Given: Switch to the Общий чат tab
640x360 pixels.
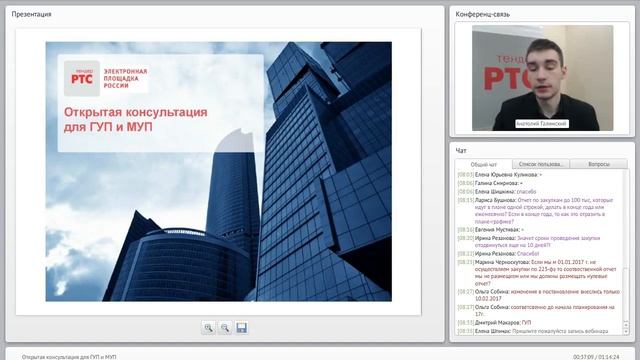Looking at the screenshot, I should pyautogui.click(x=484, y=164).
